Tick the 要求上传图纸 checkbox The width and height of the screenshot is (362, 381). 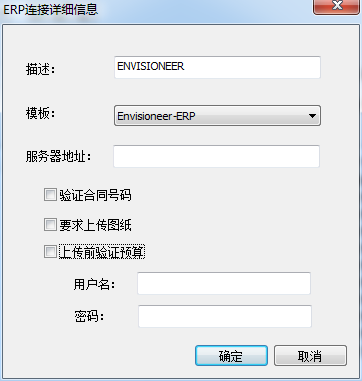point(50,225)
